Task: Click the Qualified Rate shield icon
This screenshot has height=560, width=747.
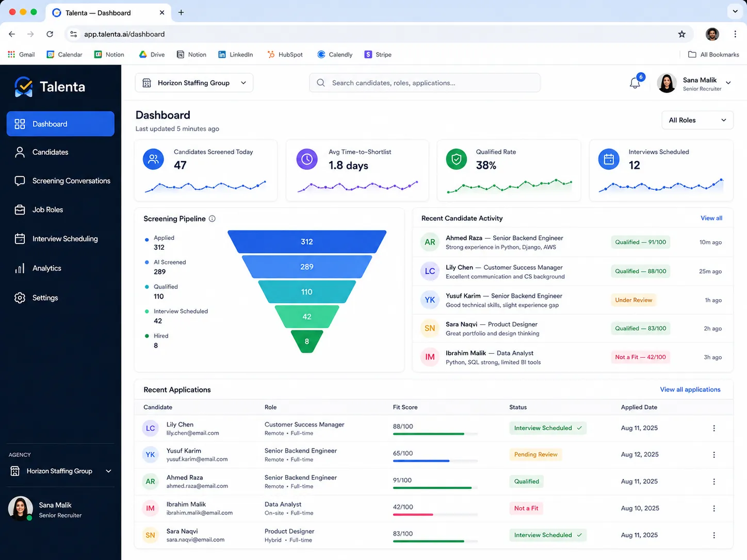Action: click(457, 159)
